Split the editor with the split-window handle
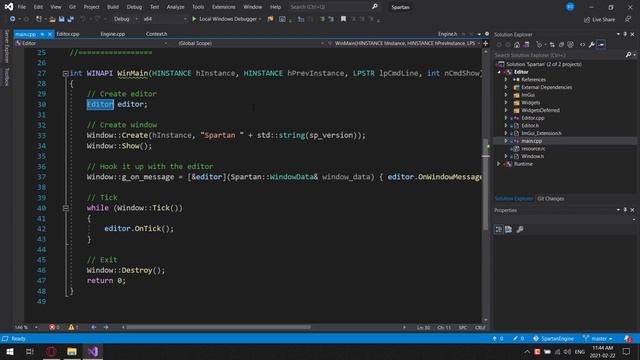 [485, 43]
